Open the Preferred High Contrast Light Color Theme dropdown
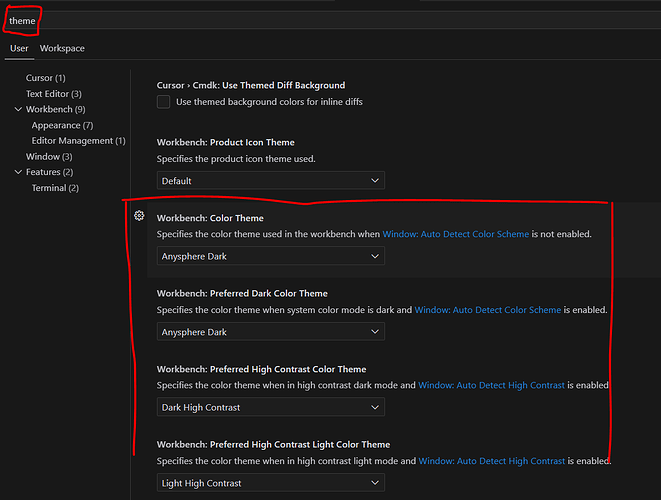 pos(271,483)
